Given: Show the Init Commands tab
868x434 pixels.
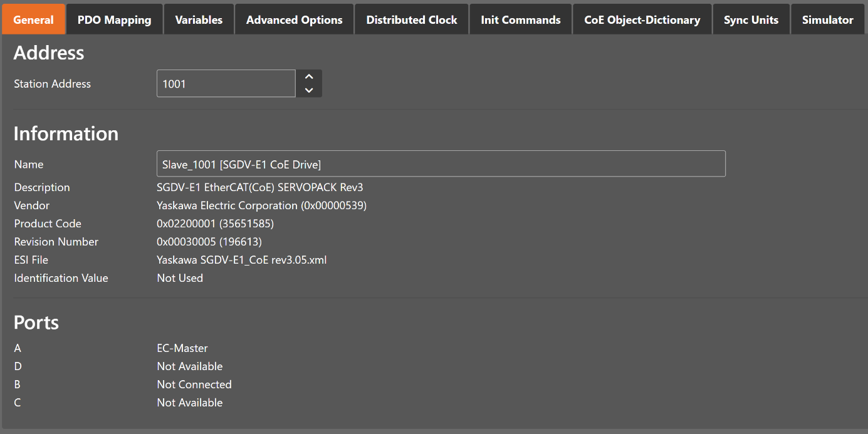Looking at the screenshot, I should pos(520,19).
